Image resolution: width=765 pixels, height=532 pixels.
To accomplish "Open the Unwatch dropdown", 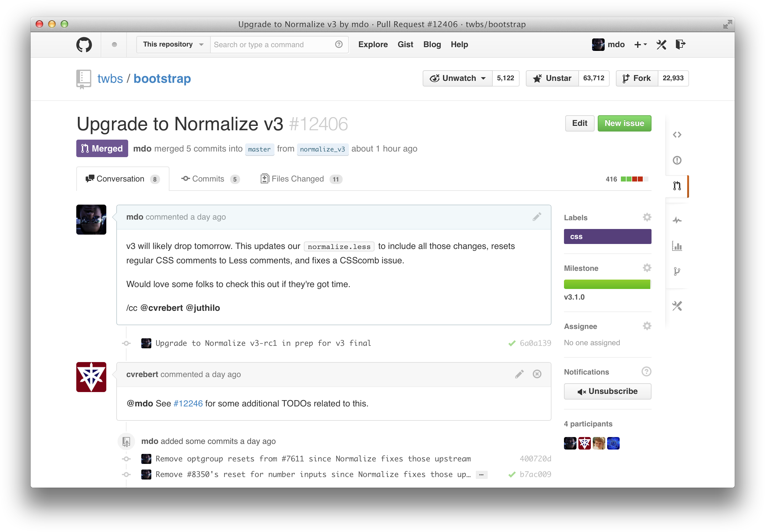I will [457, 78].
